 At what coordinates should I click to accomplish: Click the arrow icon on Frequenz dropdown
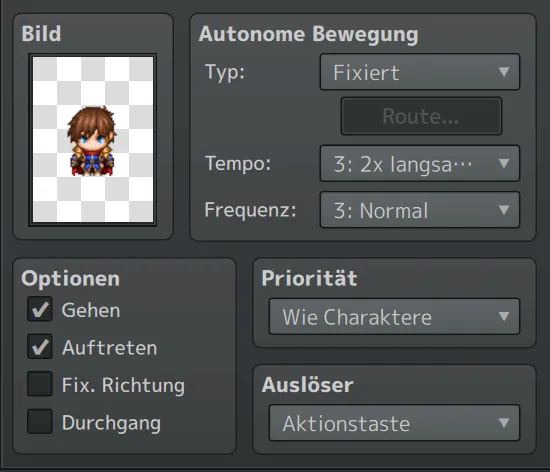[x=504, y=210]
